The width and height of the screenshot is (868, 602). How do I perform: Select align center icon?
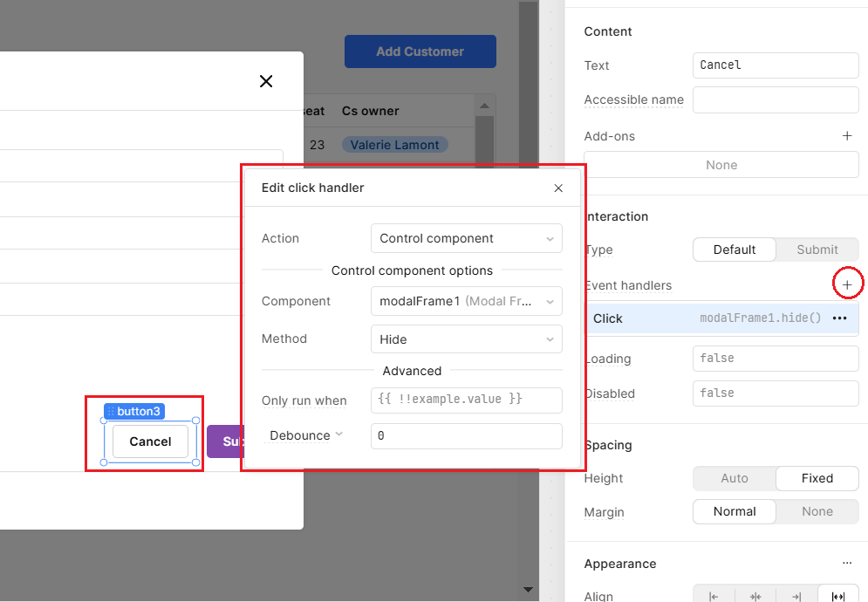click(755, 597)
